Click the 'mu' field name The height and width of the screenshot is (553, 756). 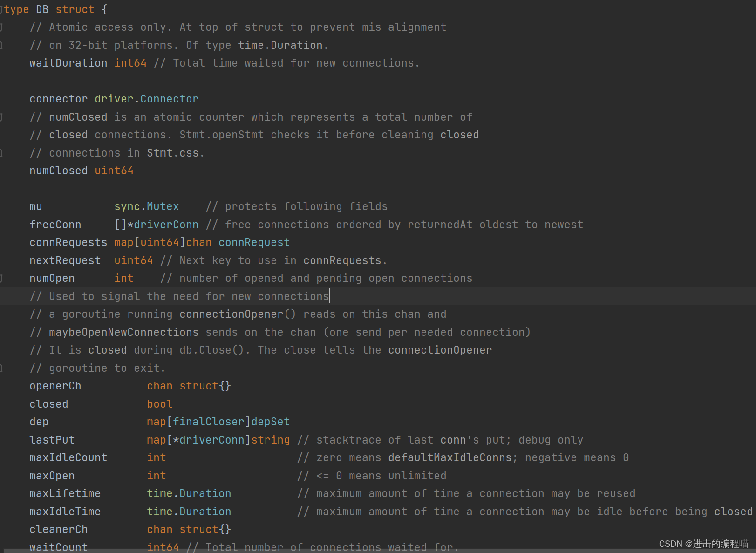(36, 206)
